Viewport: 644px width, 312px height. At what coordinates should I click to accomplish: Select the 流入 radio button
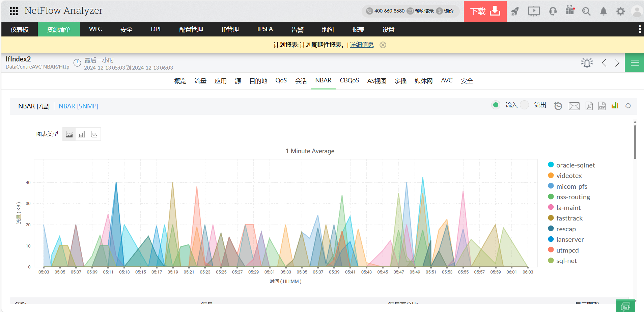click(496, 105)
